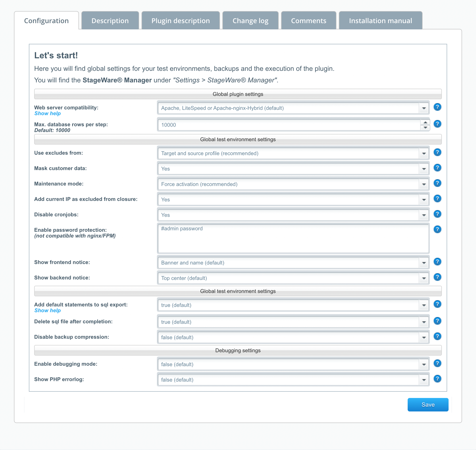Image resolution: width=476 pixels, height=450 pixels.
Task: Open help icon for Mask customer data
Action: [437, 168]
